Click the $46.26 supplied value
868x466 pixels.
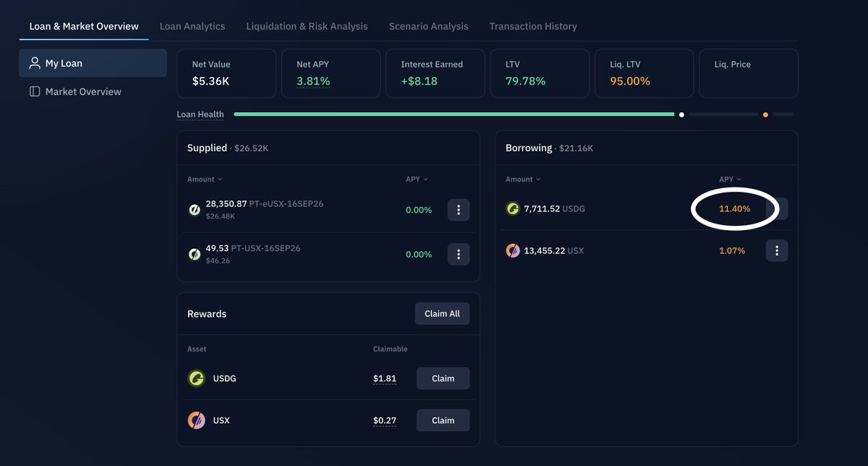point(218,260)
